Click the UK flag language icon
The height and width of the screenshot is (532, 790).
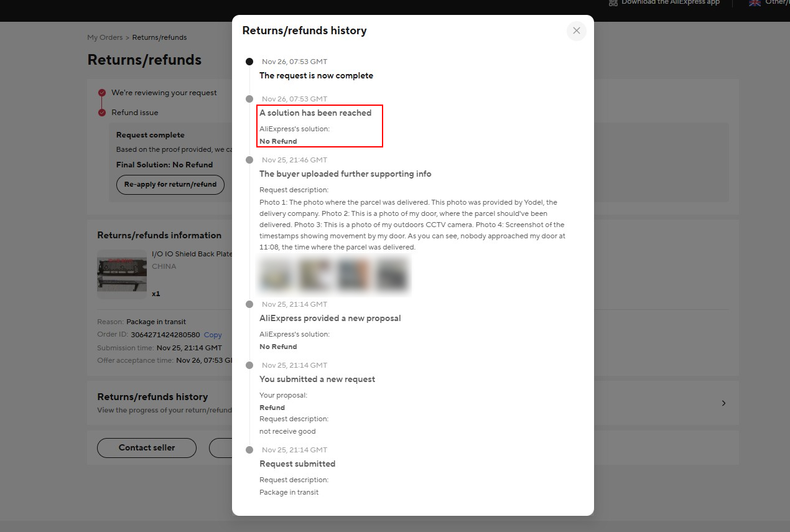point(755,2)
